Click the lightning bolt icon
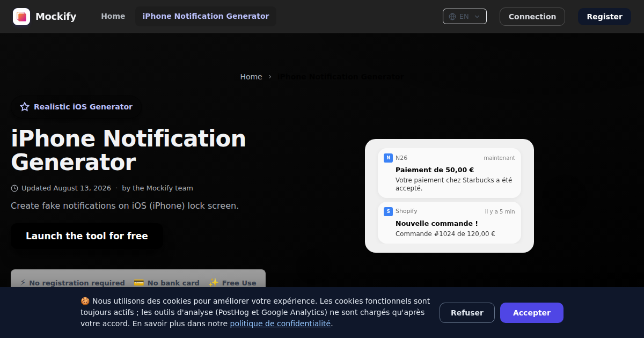The height and width of the screenshot is (338, 644). coord(23,283)
